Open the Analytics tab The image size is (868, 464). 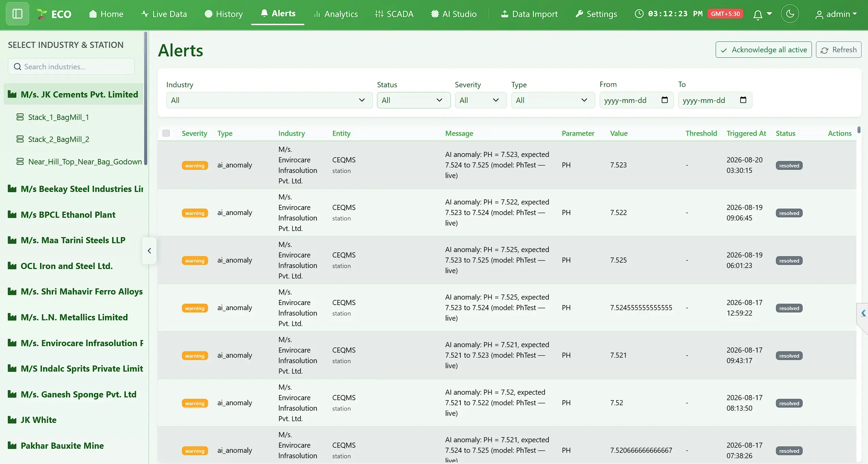(336, 14)
